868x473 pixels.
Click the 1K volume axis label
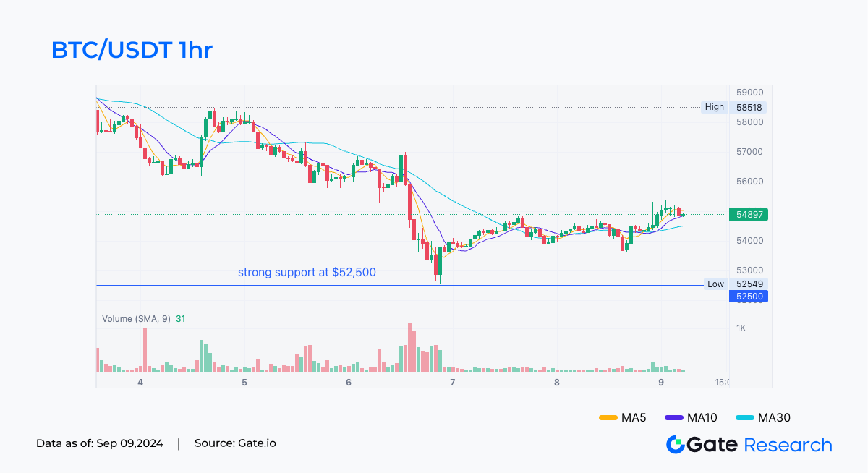[x=741, y=328]
